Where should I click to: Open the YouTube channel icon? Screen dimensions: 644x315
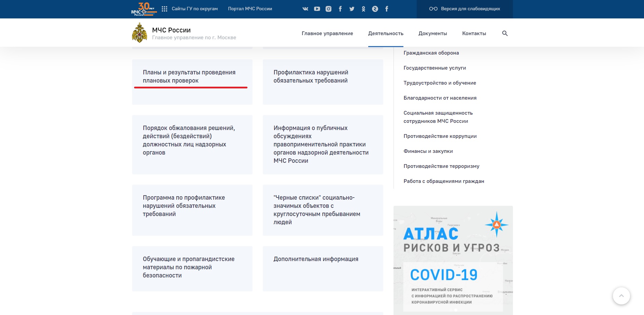(317, 9)
